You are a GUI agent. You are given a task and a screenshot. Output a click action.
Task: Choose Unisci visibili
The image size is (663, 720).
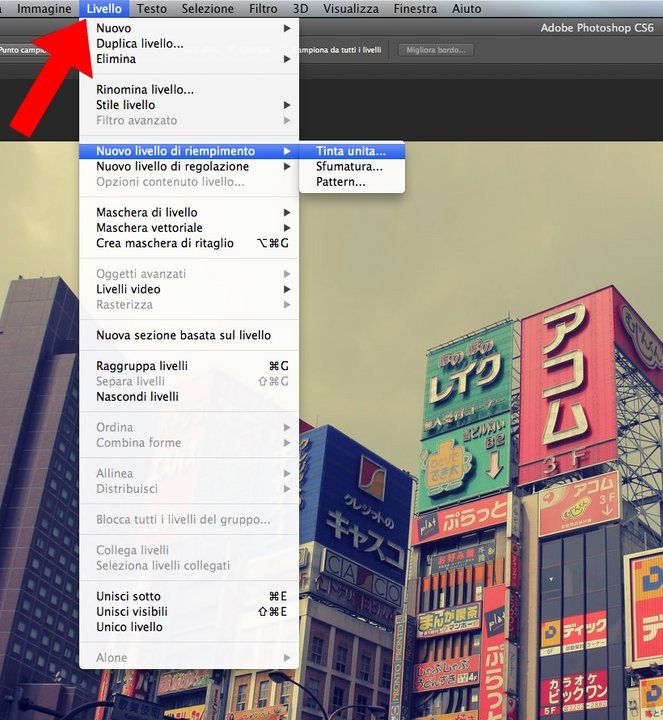pyautogui.click(x=189, y=611)
